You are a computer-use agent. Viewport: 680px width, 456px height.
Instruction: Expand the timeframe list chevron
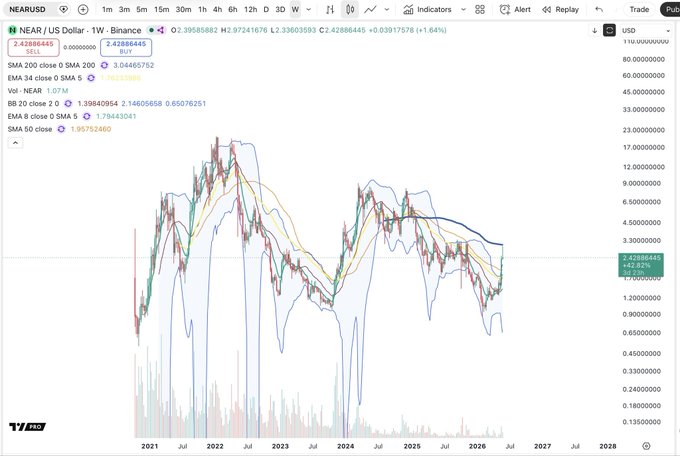(309, 9)
